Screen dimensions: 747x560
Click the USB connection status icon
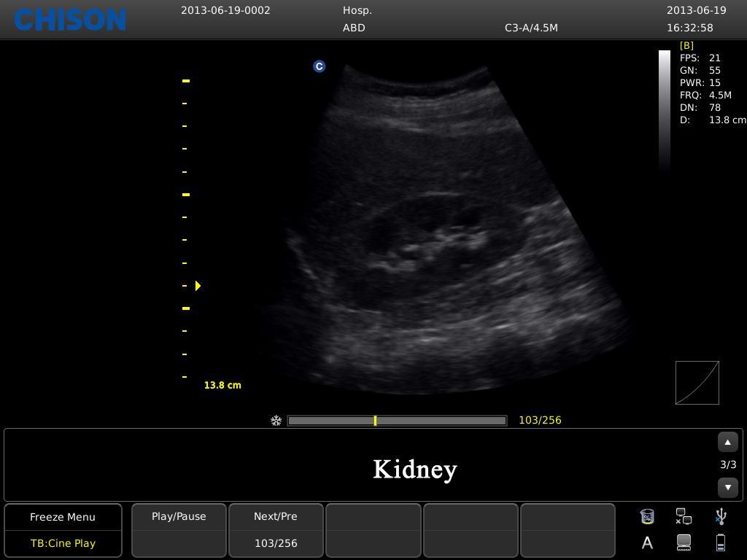tap(721, 517)
